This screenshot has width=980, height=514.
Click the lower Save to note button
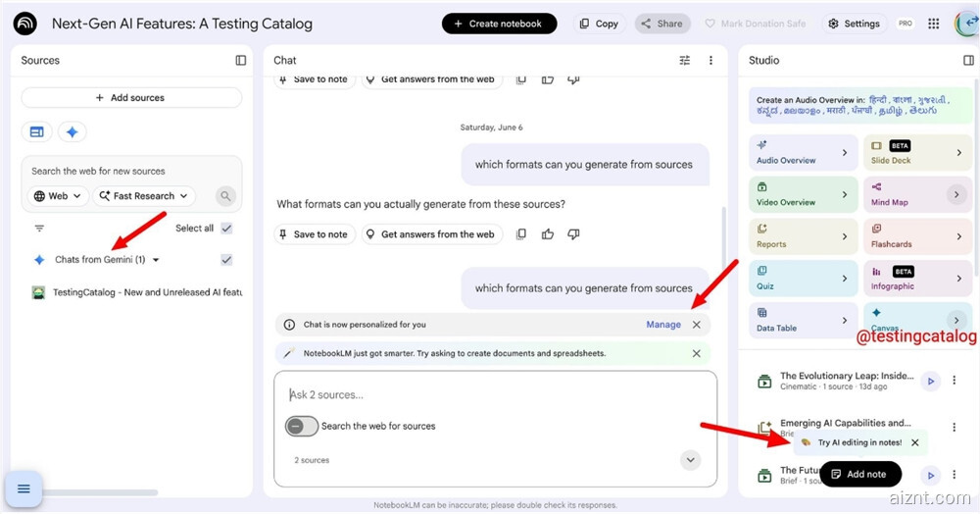[x=315, y=233]
